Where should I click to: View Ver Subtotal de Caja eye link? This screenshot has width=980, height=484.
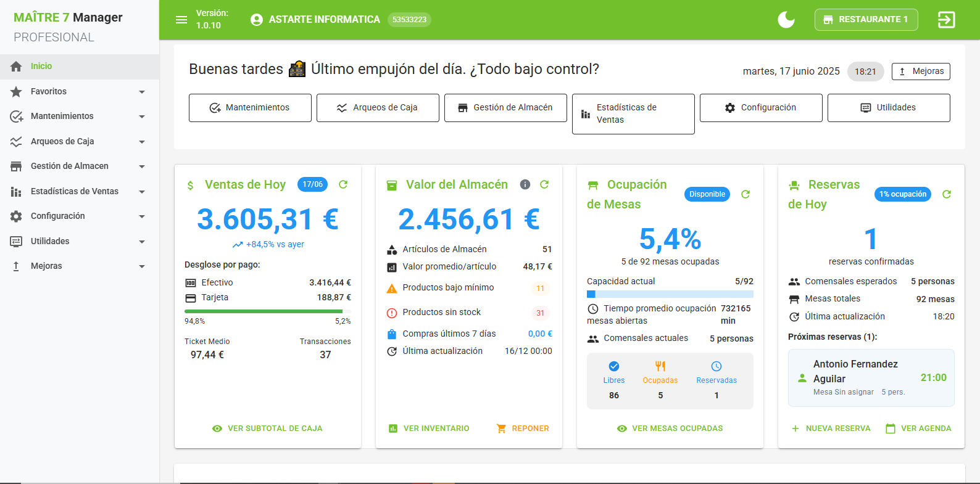267,429
